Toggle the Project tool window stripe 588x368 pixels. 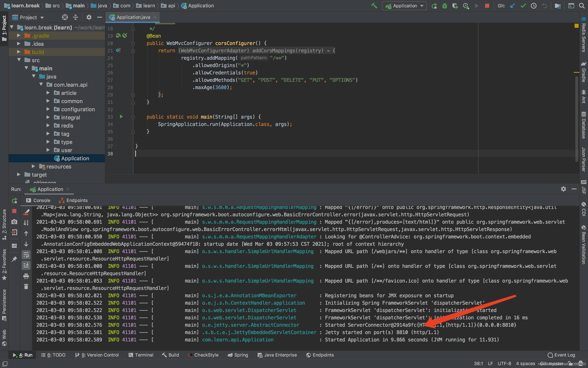[4, 28]
